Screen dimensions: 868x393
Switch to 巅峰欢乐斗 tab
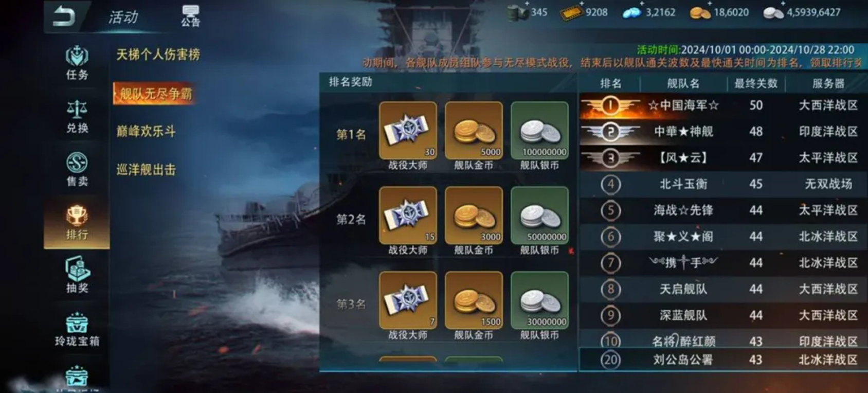146,131
